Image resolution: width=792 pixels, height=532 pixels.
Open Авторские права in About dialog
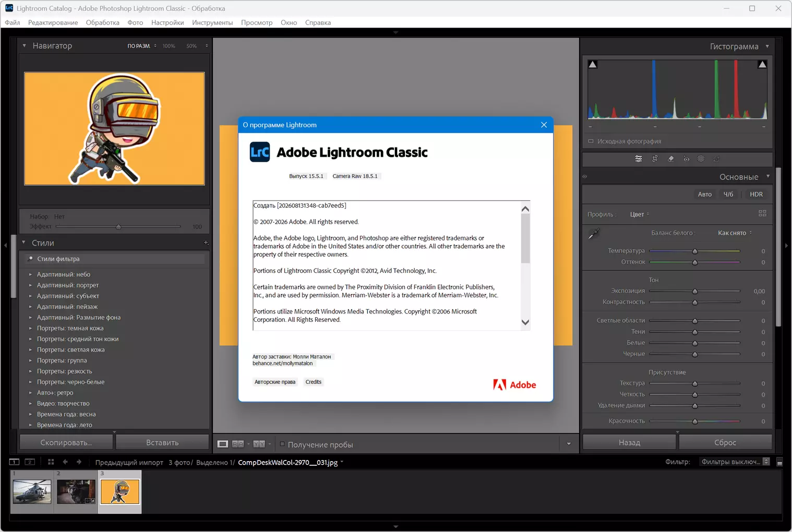[x=275, y=382]
